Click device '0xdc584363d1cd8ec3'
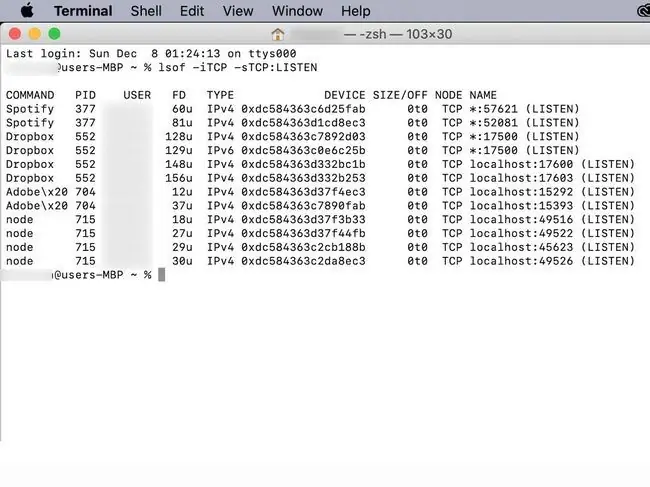Screen dimensions: 650x487 coord(303,123)
